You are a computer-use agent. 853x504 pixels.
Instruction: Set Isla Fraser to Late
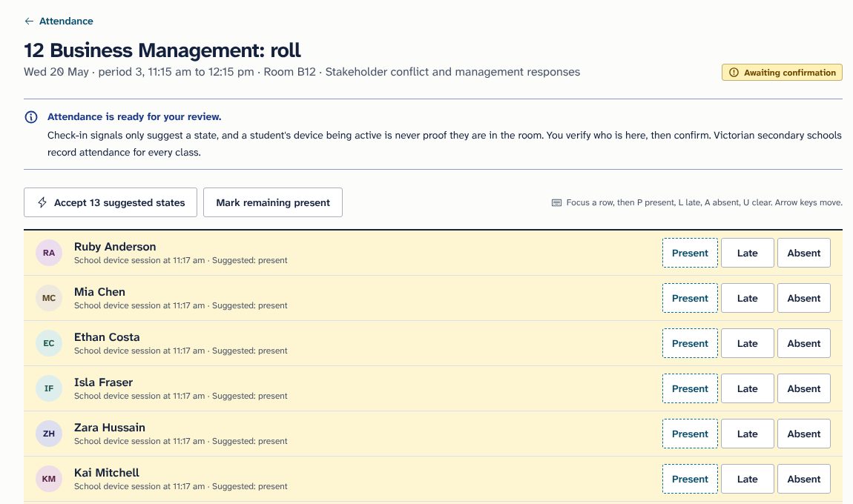748,388
